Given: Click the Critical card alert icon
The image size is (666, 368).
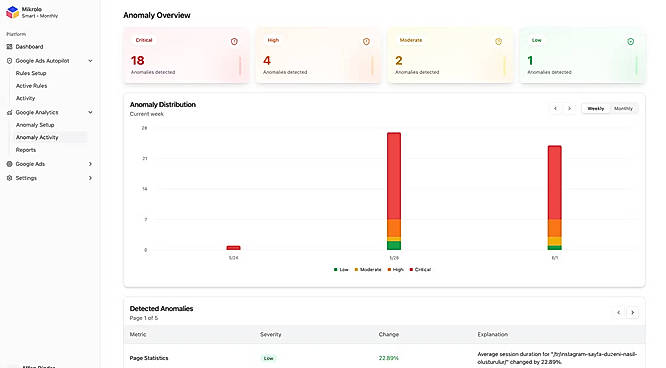Looking at the screenshot, I should (x=234, y=42).
